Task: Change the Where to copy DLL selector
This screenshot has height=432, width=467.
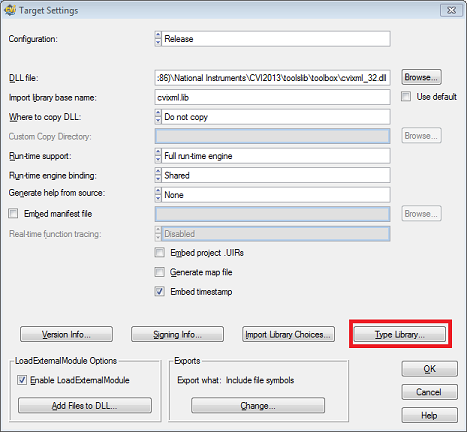Action: pyautogui.click(x=158, y=117)
